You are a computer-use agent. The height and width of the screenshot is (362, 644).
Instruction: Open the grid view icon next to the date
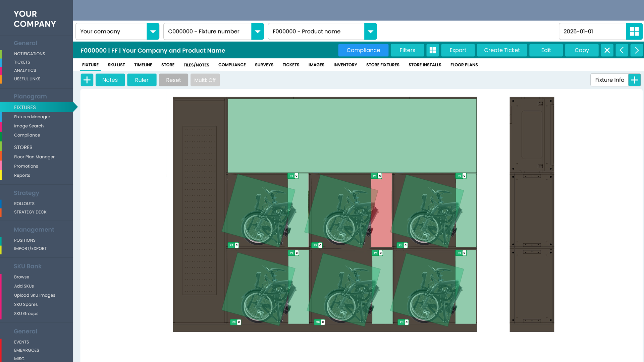point(634,32)
